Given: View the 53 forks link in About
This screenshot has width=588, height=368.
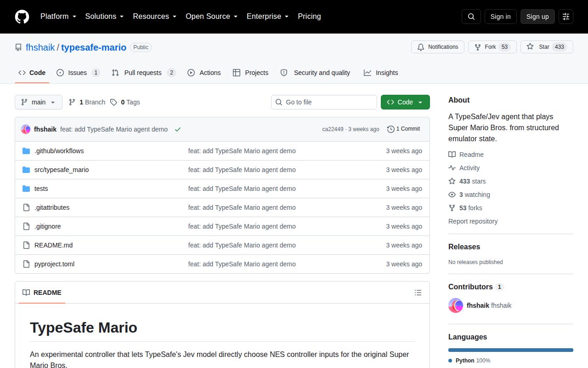Looking at the screenshot, I should [x=465, y=208].
